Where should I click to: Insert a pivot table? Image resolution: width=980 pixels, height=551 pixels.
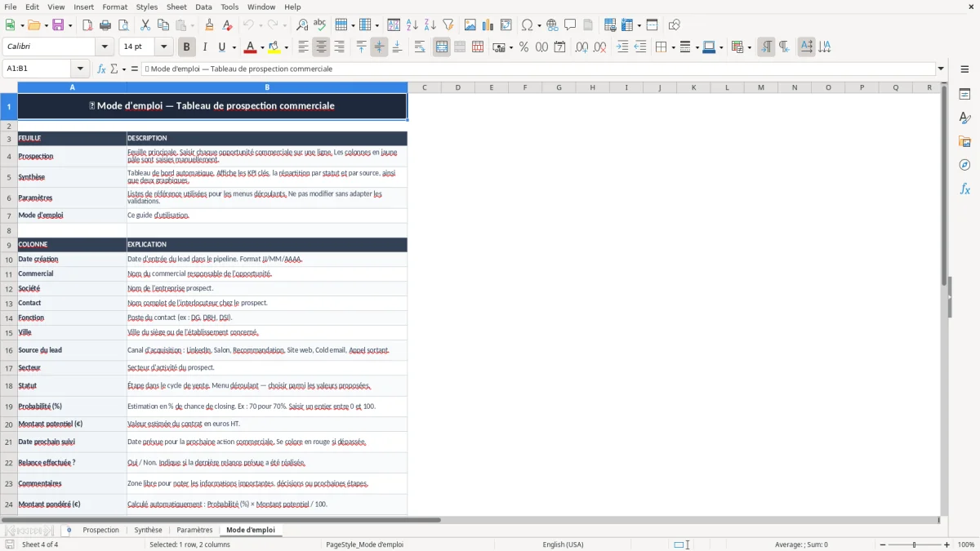[x=506, y=25]
